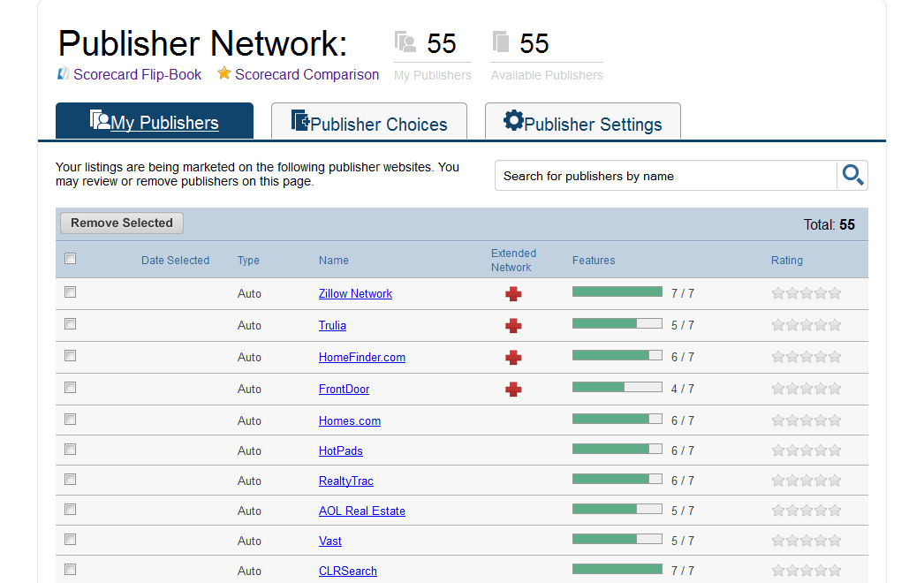This screenshot has width=924, height=583.
Task: Open the Scorecard Comparison link
Action: (307, 74)
